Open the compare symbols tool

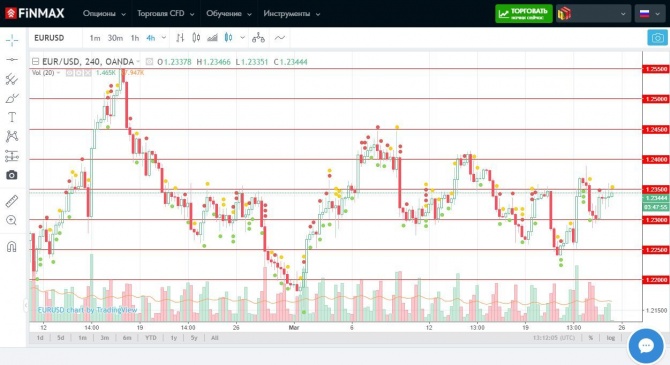click(258, 38)
